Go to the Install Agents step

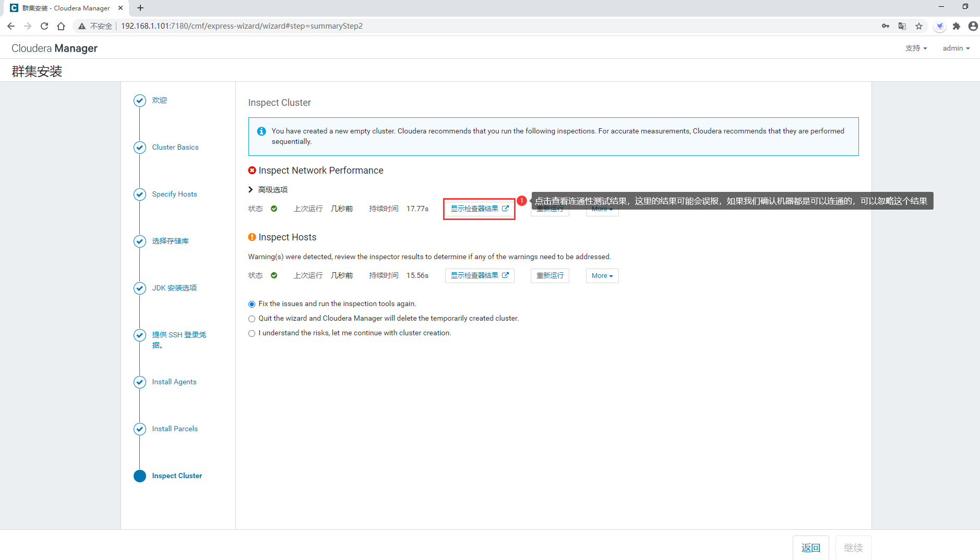(174, 382)
